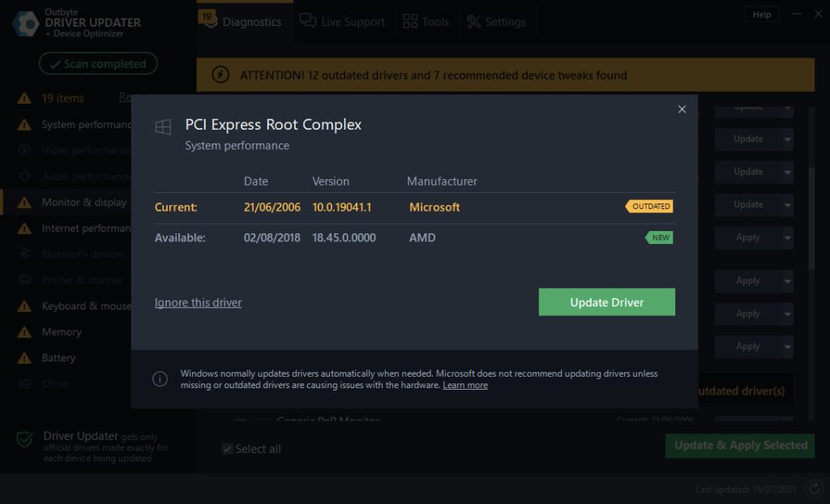
Task: Open the Diagnostics tab
Action: [x=245, y=22]
